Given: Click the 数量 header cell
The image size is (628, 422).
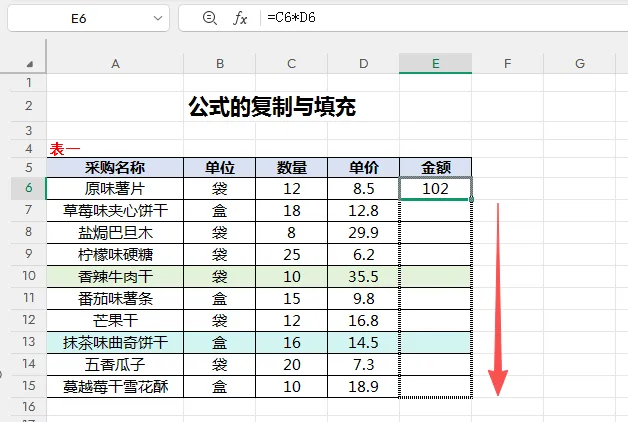Looking at the screenshot, I should coord(292,167).
